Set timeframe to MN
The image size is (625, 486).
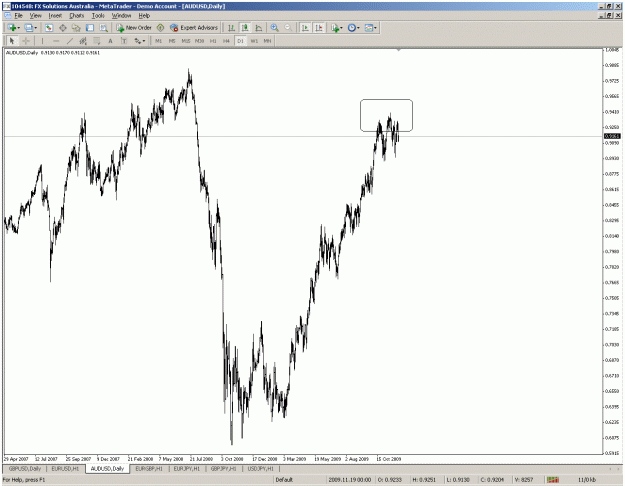pos(267,41)
